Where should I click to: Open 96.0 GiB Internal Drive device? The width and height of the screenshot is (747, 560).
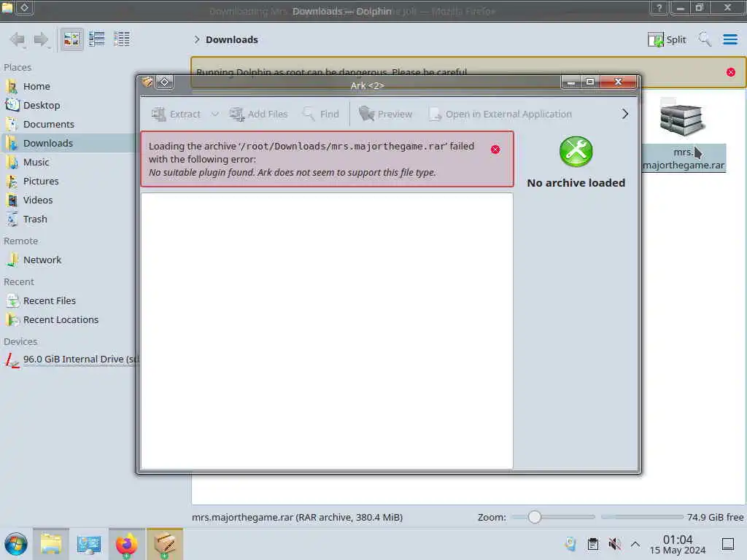point(71,359)
